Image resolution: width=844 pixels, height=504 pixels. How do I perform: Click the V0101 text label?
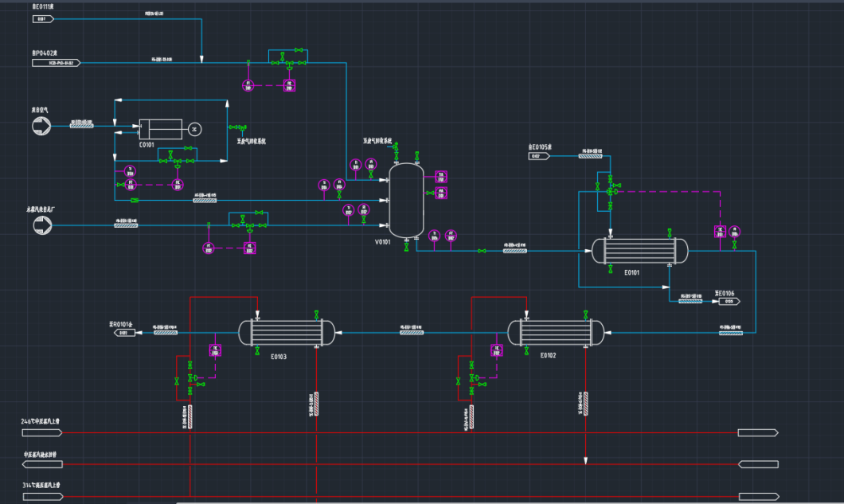coord(382,242)
